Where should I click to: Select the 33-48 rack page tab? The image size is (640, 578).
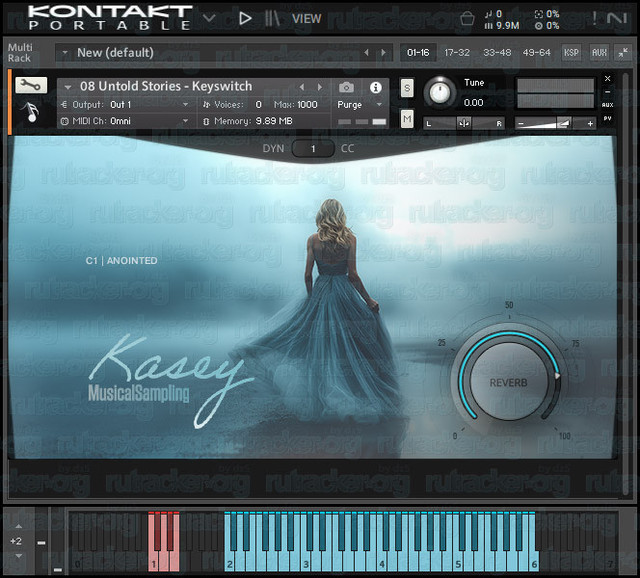[497, 52]
